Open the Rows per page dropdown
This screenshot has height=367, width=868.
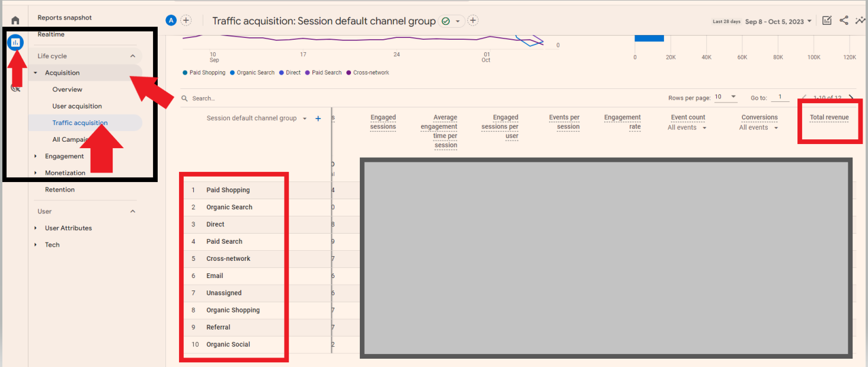pos(726,97)
